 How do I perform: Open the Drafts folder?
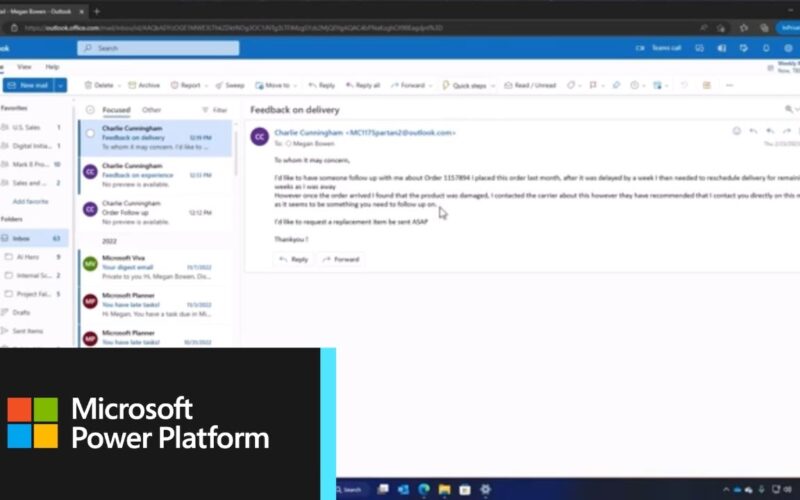pos(20,312)
